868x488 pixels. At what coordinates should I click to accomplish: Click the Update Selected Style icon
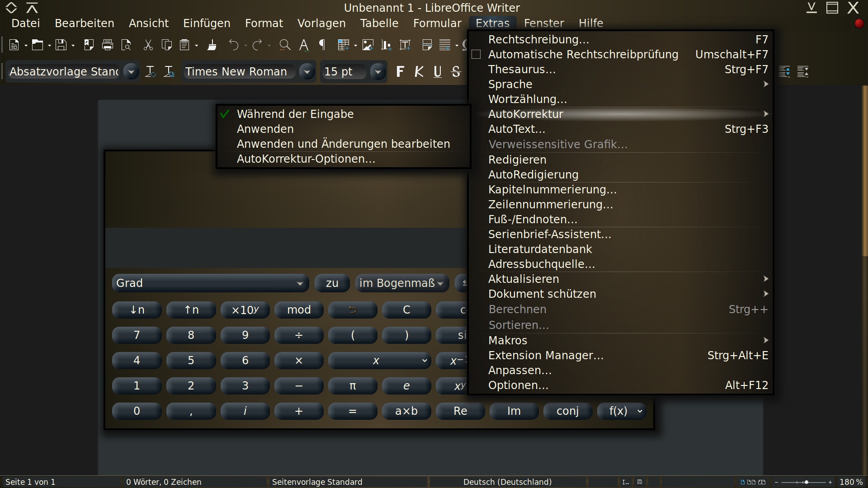[x=150, y=71]
